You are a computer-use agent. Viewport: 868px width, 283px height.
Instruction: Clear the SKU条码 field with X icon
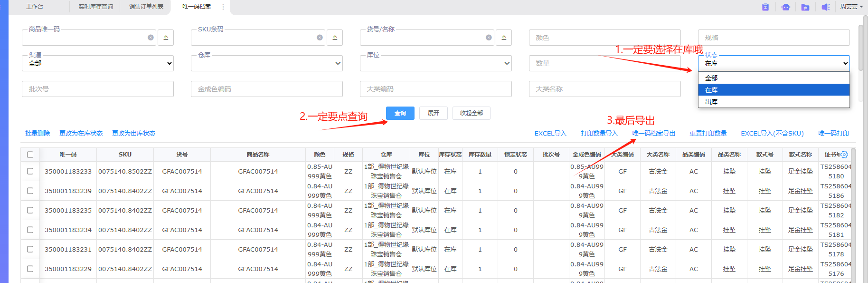[320, 38]
